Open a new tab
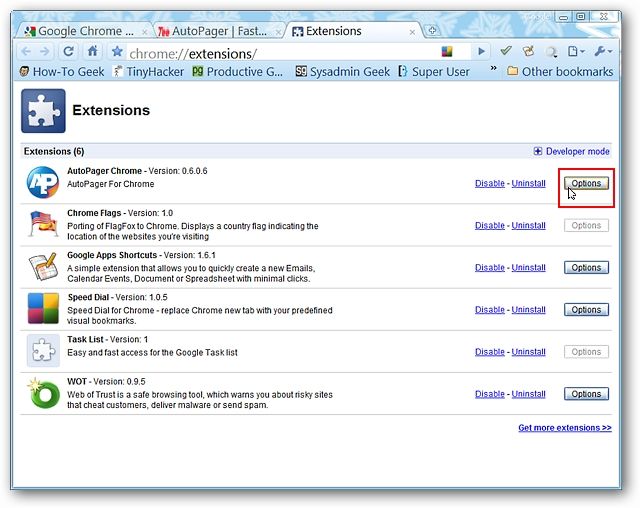This screenshot has height=508, width=640. [433, 31]
